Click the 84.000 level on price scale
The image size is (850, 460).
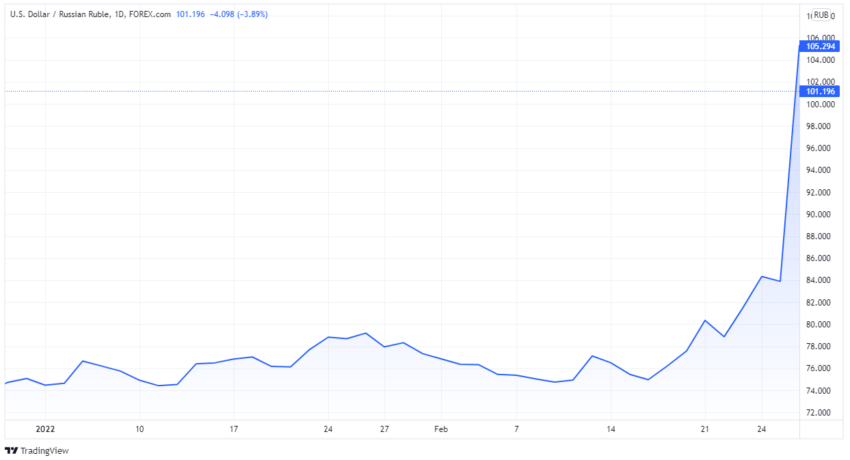pyautogui.click(x=819, y=280)
